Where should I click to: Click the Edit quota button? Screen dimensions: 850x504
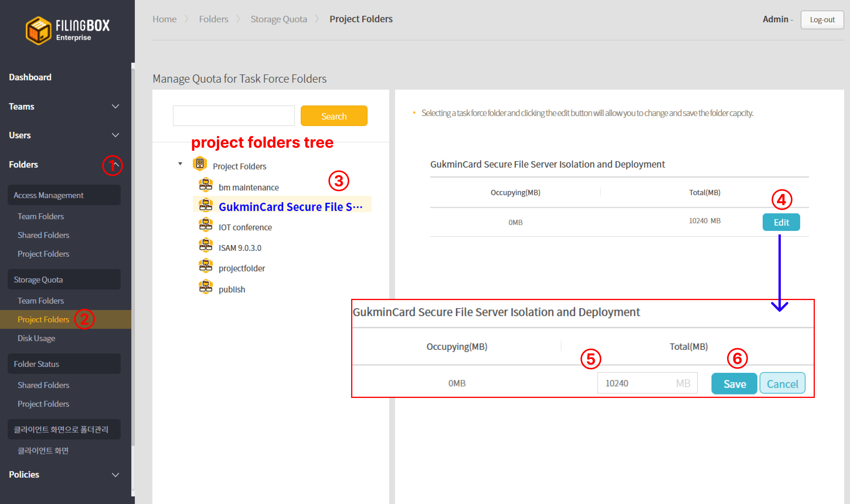(781, 222)
